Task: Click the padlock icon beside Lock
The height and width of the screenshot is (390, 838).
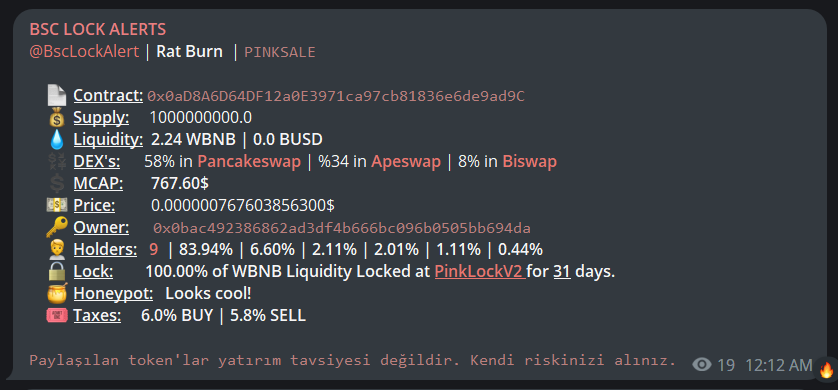Action: 57,271
